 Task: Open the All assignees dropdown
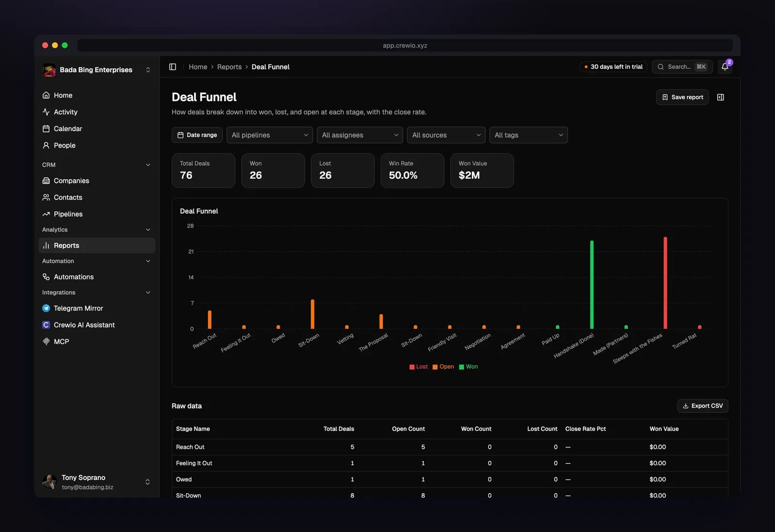pyautogui.click(x=360, y=135)
